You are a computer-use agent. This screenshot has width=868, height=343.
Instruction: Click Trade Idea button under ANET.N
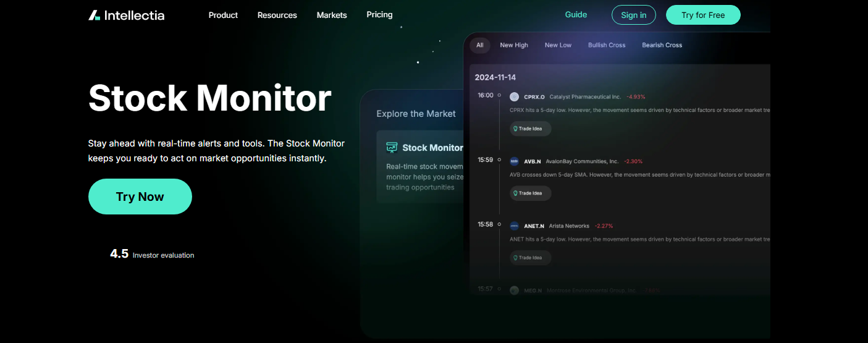point(530,258)
